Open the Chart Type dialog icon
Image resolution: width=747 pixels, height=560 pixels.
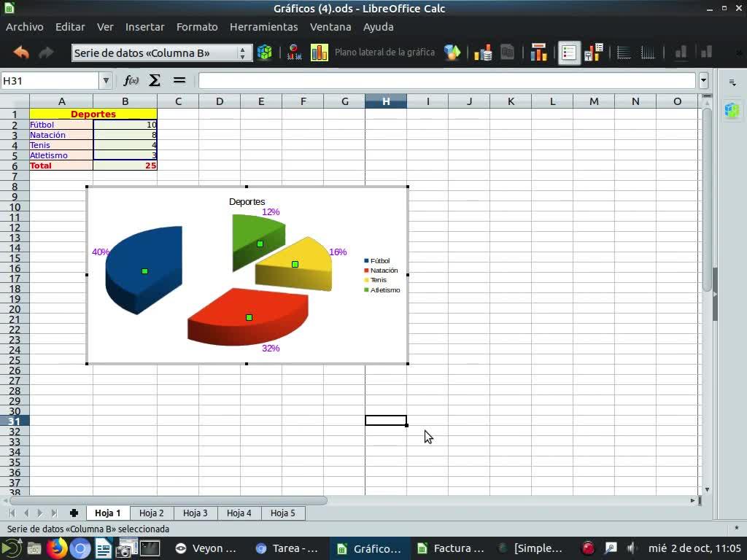295,52
